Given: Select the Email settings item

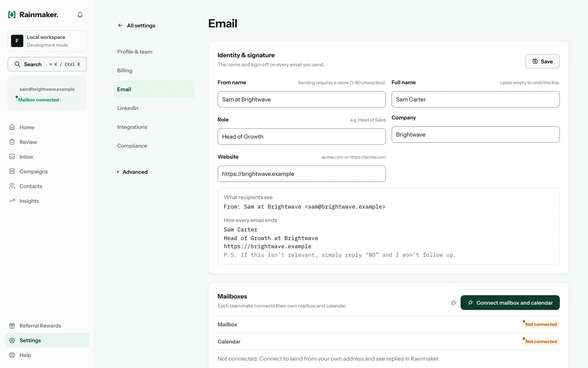Looking at the screenshot, I should tap(154, 89).
